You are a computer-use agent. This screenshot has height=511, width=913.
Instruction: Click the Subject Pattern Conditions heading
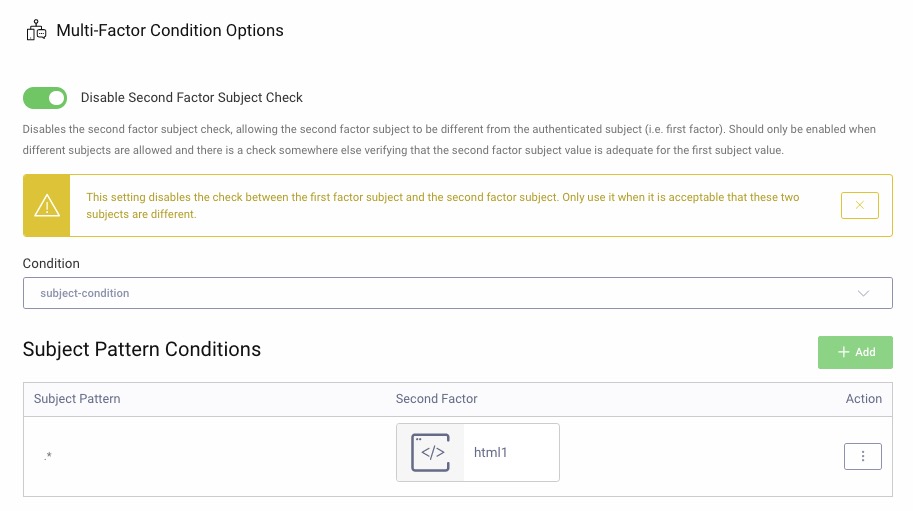(x=141, y=350)
